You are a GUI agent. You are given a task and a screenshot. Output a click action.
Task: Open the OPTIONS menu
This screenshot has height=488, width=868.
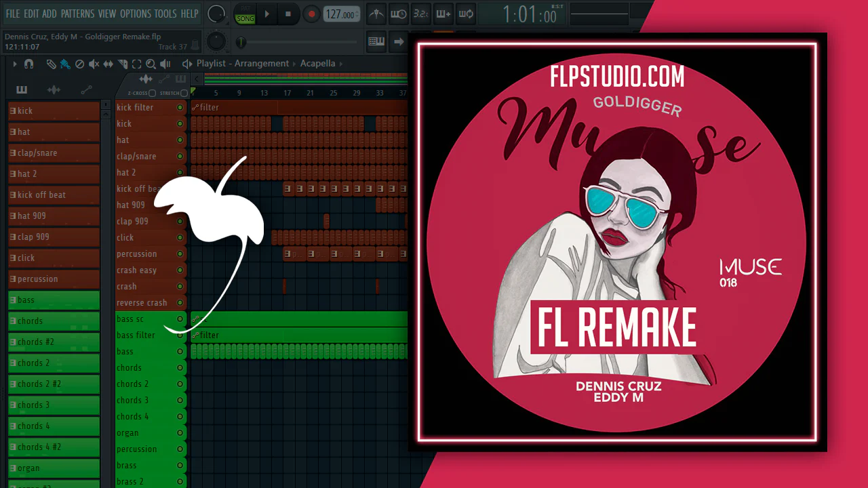pos(136,14)
